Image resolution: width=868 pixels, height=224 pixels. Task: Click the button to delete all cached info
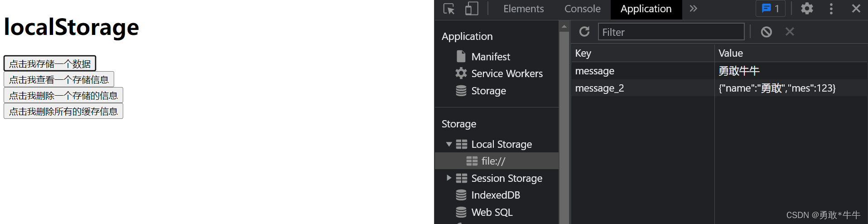click(63, 112)
